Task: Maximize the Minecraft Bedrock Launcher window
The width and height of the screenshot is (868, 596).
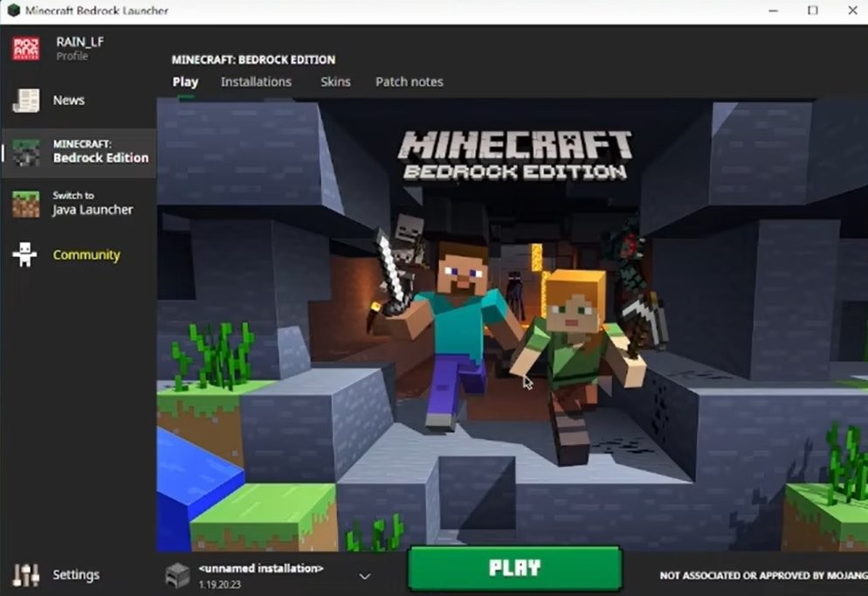Action: coord(813,10)
